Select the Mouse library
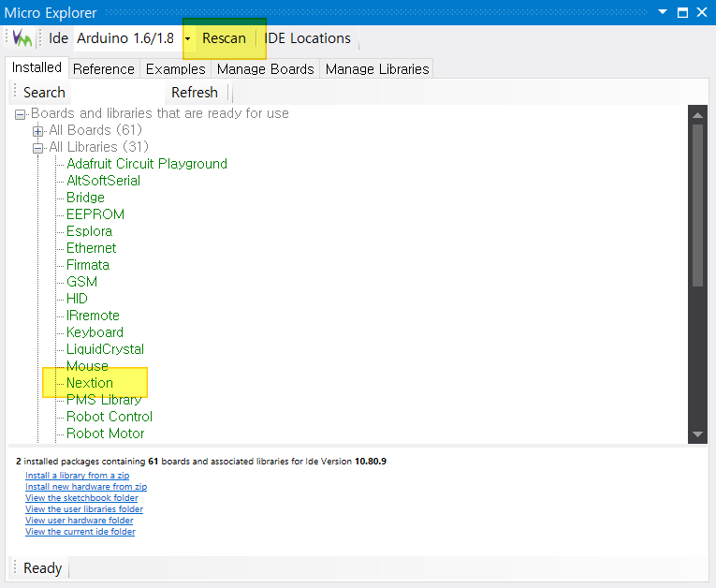 coord(87,366)
